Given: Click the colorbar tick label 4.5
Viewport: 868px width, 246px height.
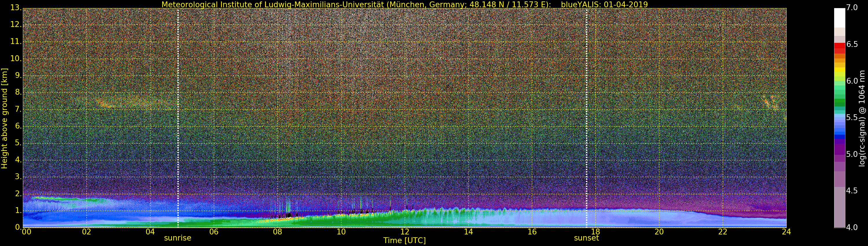Looking at the screenshot, I should pos(852,191).
